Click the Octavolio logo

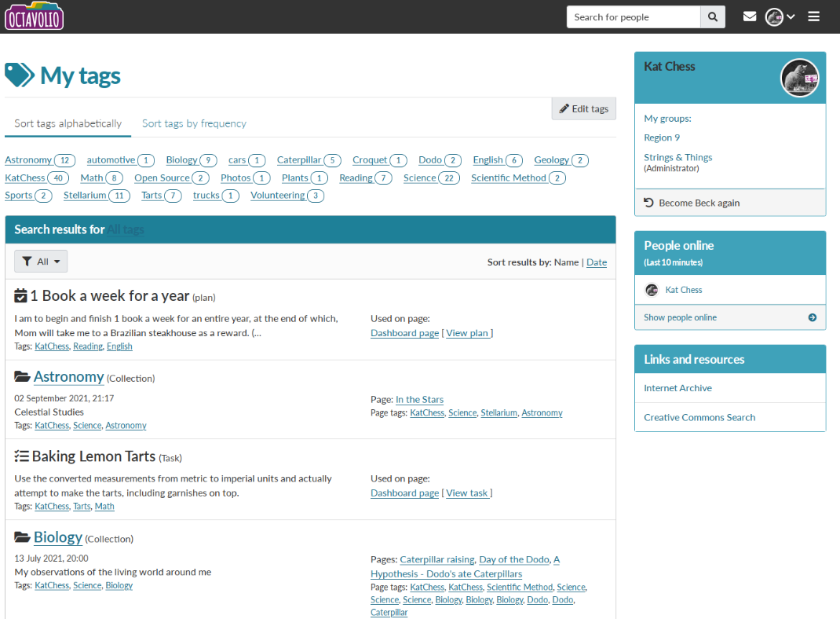[34, 16]
